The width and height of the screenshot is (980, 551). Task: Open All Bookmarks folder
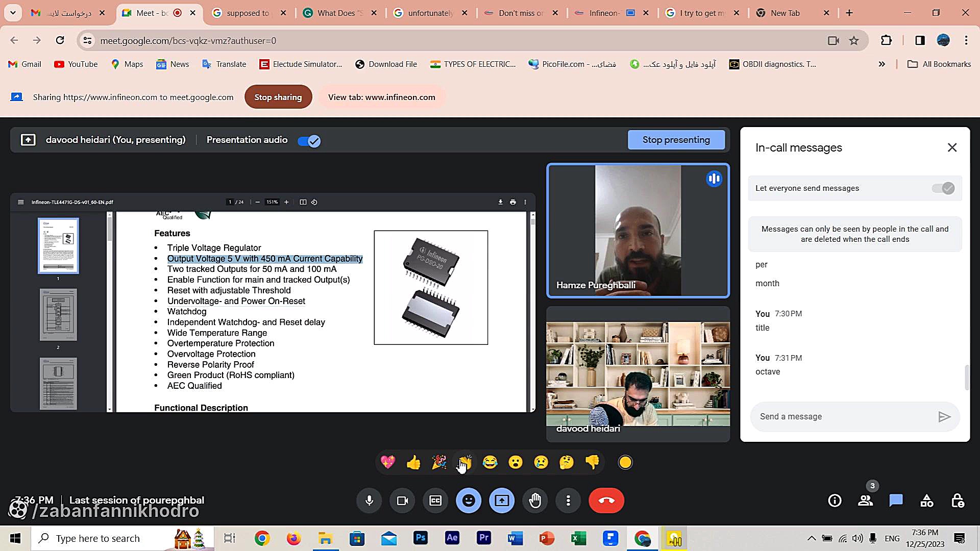939,64
